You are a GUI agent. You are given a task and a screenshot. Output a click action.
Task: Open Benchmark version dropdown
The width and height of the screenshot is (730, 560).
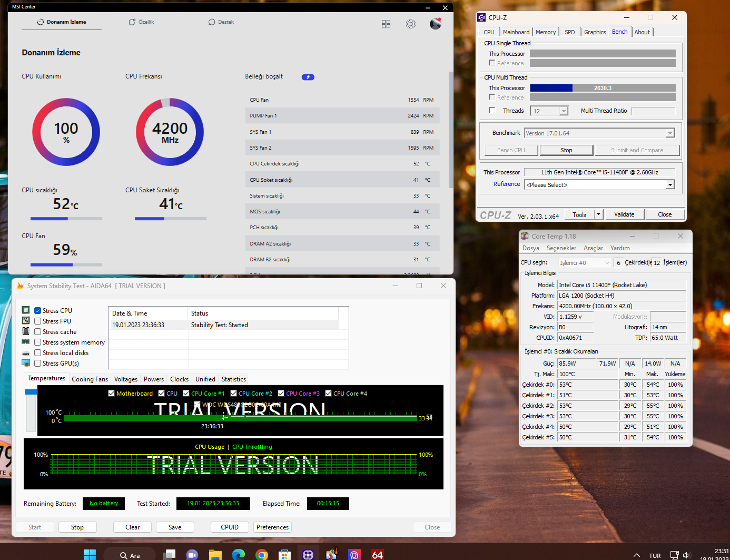point(670,133)
